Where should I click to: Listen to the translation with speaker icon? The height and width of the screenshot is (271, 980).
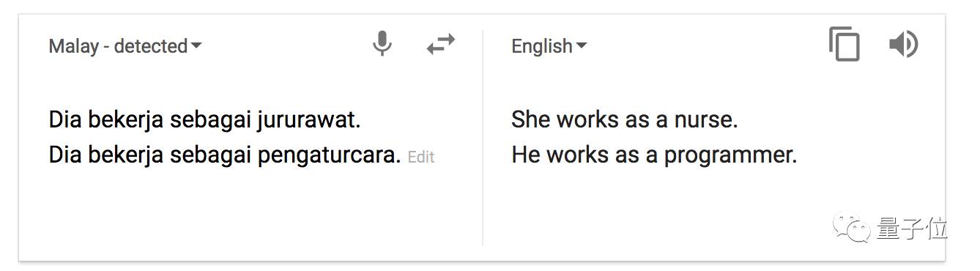click(903, 45)
